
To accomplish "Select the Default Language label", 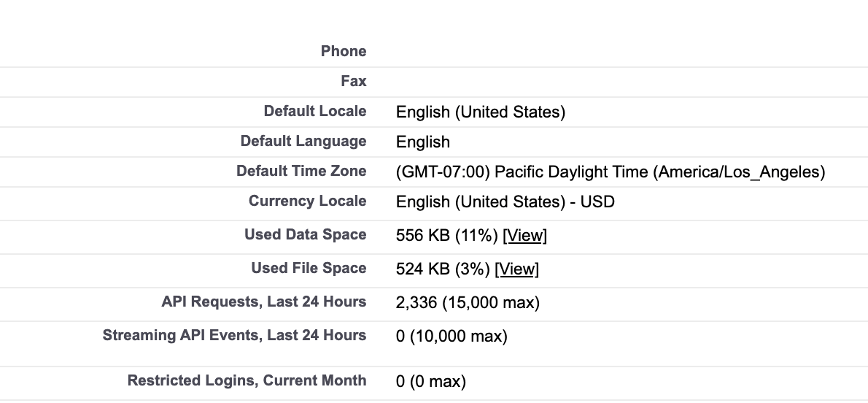I will [303, 141].
